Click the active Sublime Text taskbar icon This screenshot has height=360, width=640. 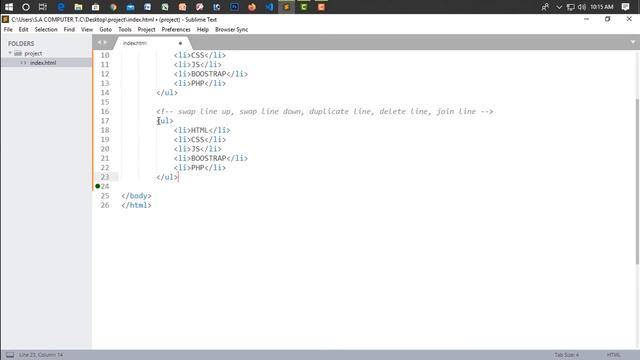287,7
